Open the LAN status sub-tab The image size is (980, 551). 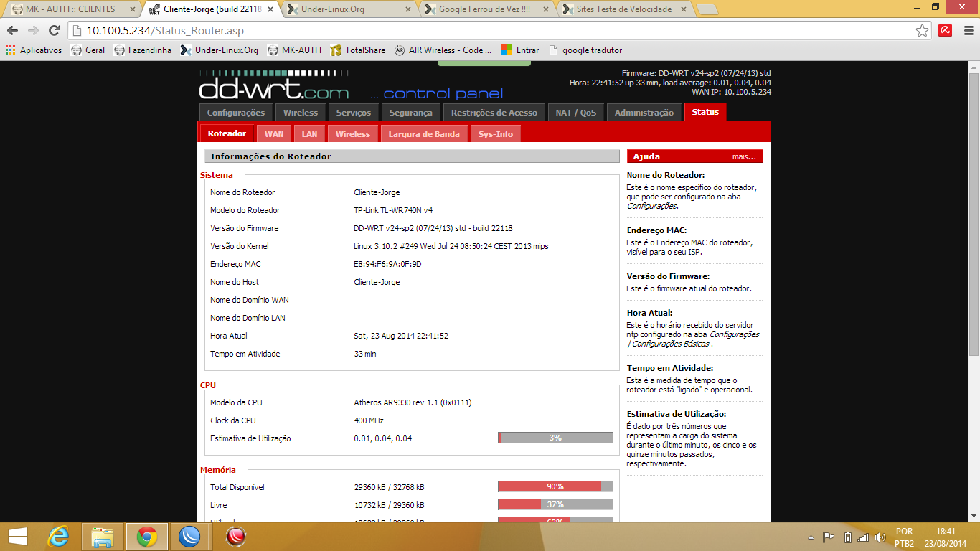point(309,134)
